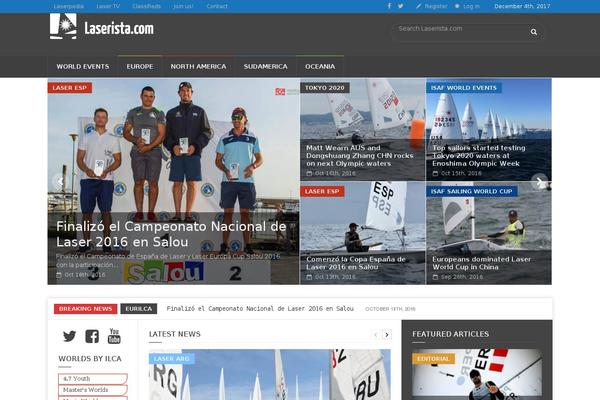Click LASER ESP tag on Copa España tile
The image size is (600, 400).
point(322,191)
